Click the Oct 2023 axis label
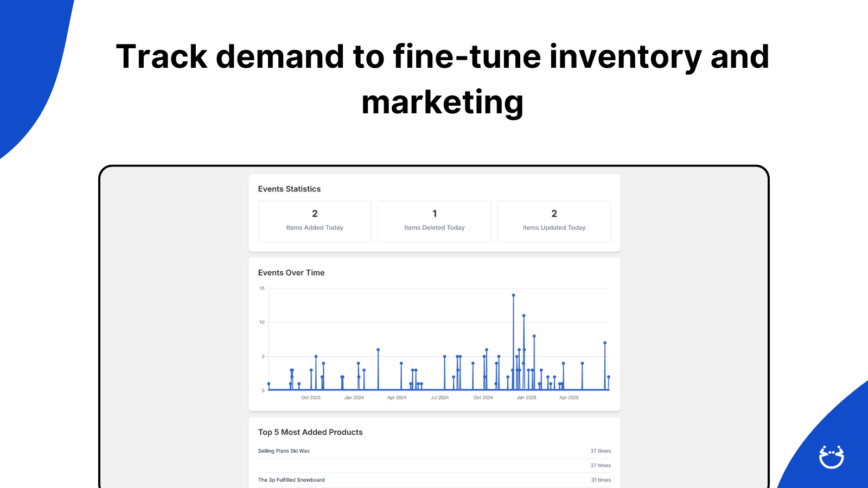The height and width of the screenshot is (488, 868). [x=311, y=397]
